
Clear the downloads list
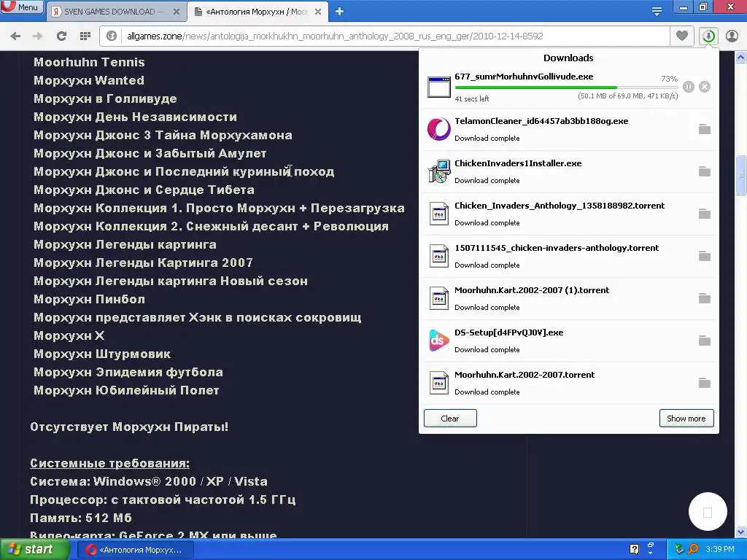[450, 419]
